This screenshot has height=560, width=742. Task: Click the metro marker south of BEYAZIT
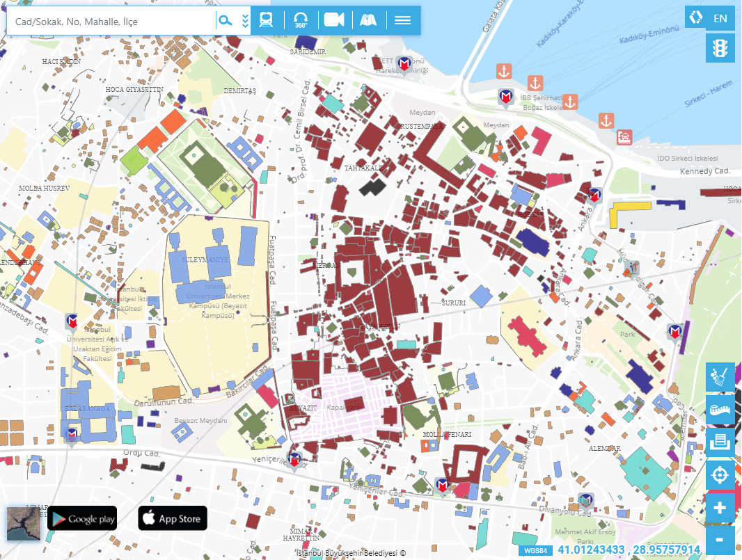pos(295,461)
